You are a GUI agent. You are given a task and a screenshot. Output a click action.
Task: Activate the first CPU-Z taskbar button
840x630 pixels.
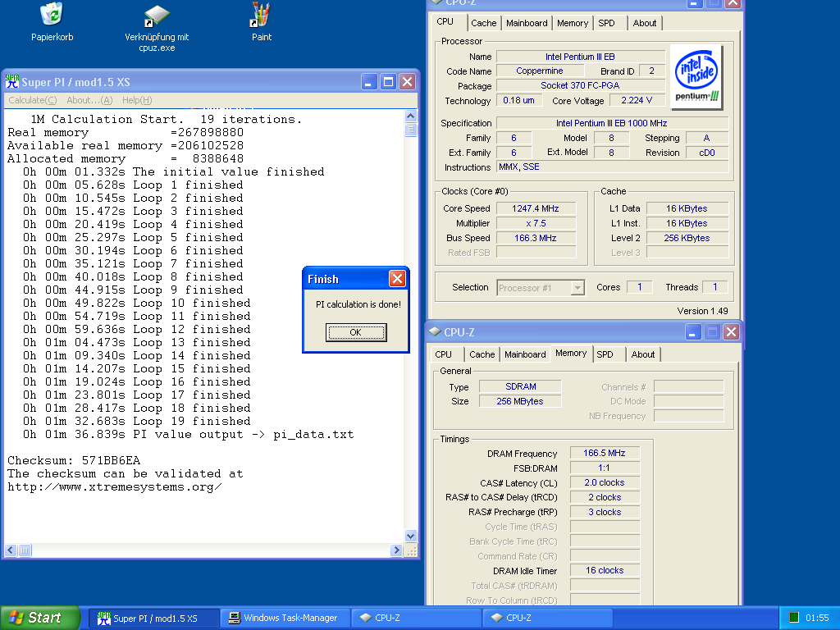tap(417, 619)
